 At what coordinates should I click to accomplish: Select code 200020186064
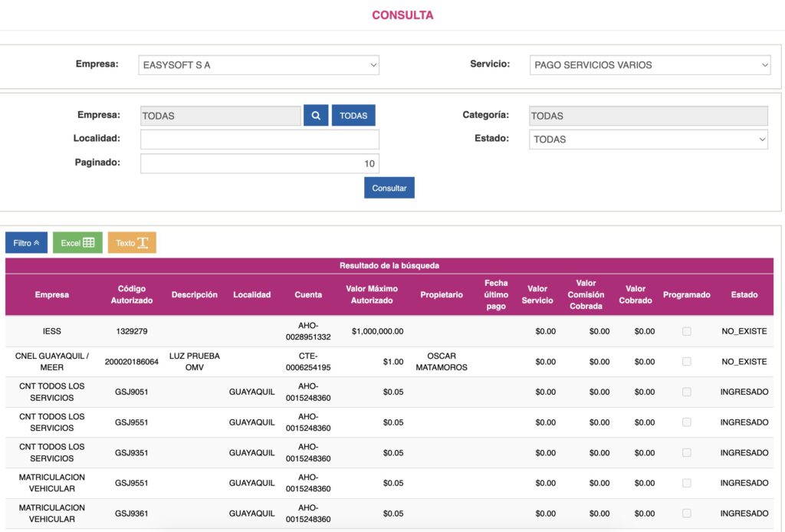pyautogui.click(x=132, y=361)
